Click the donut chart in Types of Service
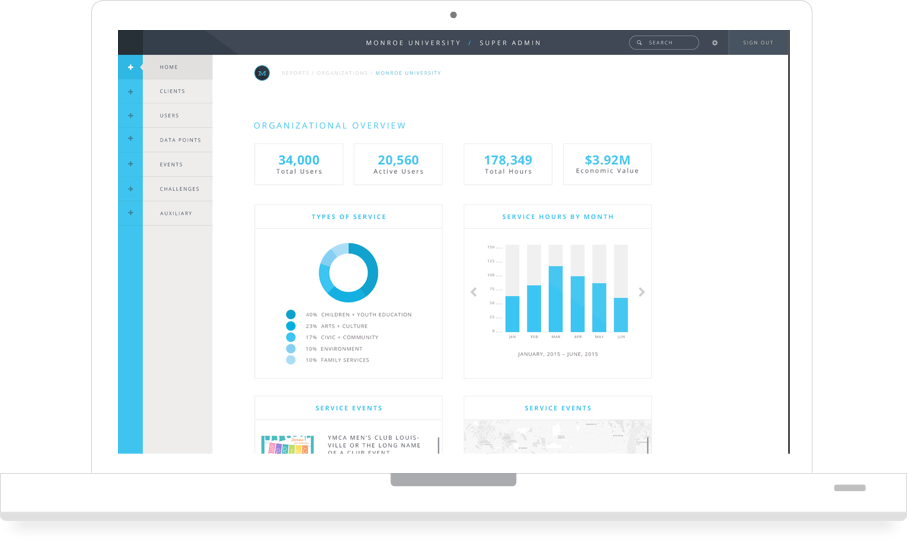Viewport: 908px width, 543px height. coord(348,272)
